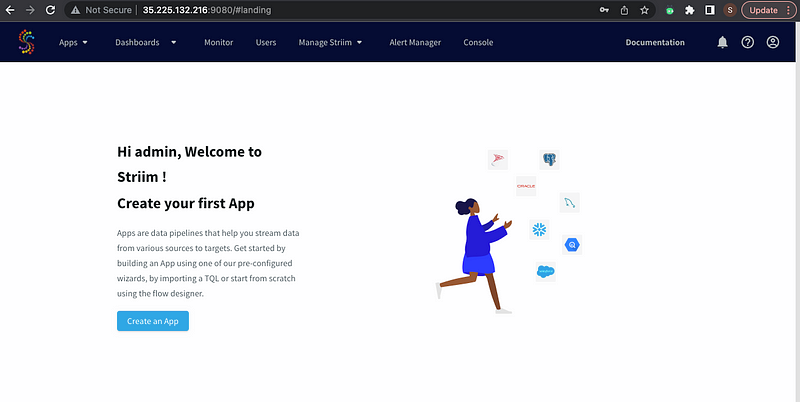Go to the Users page
The width and height of the screenshot is (800, 402).
click(266, 42)
